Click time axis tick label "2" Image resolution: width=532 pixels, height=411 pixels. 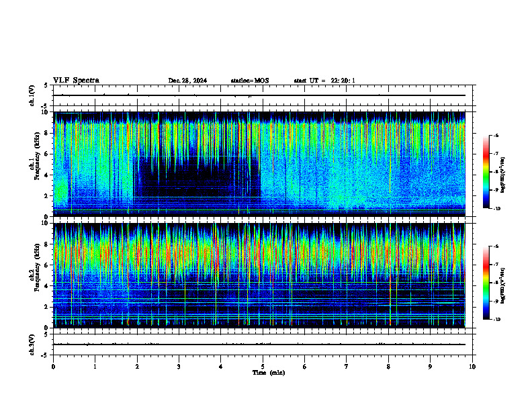[137, 367]
